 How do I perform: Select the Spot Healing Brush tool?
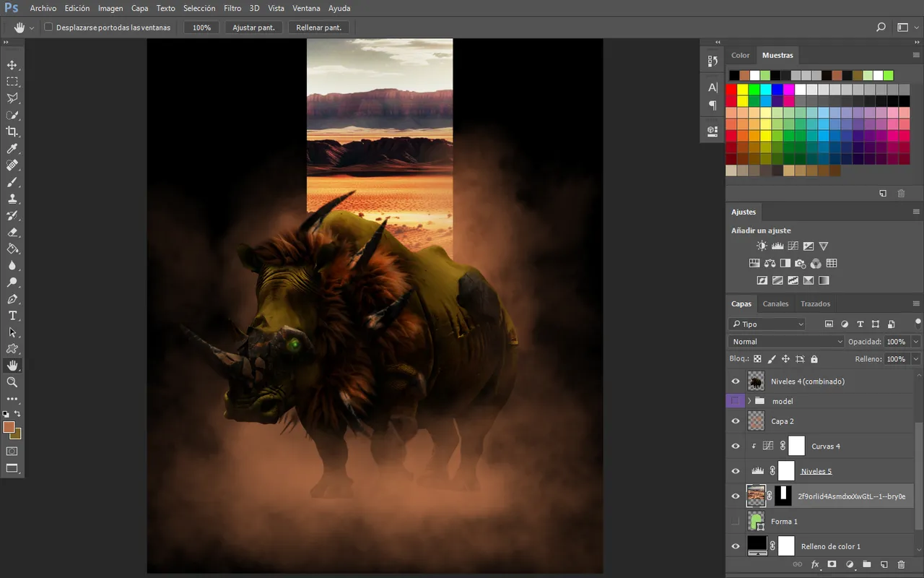coord(12,165)
